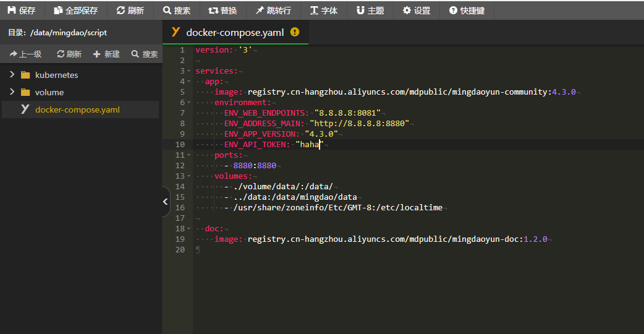Open editor Settings (设置)
This screenshot has height=334, width=644.
[417, 11]
